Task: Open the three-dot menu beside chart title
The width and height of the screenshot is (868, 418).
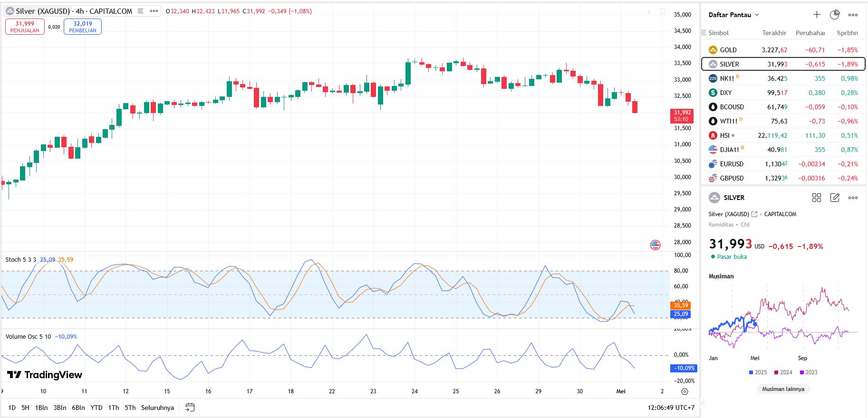Action: (154, 11)
